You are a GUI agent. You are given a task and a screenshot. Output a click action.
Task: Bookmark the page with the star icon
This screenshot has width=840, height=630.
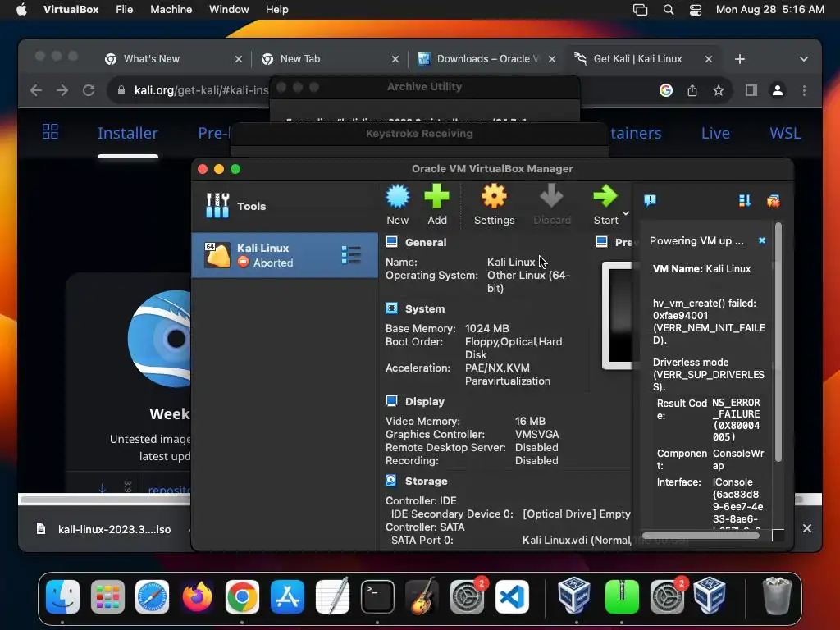tap(719, 90)
